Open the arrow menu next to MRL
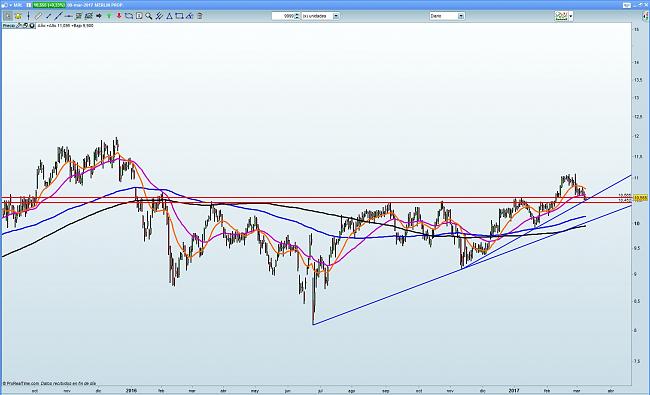The width and height of the screenshot is (650, 395). coord(11,5)
